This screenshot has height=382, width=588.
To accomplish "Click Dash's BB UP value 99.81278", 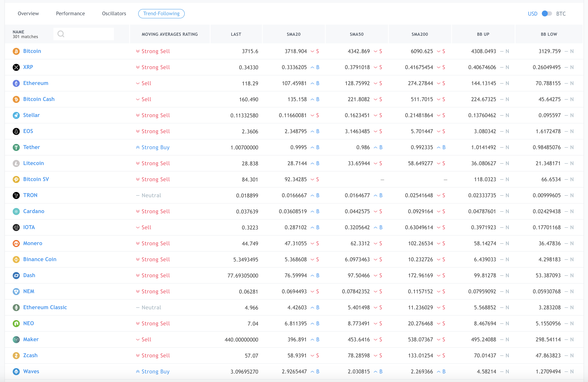I will coord(485,276).
